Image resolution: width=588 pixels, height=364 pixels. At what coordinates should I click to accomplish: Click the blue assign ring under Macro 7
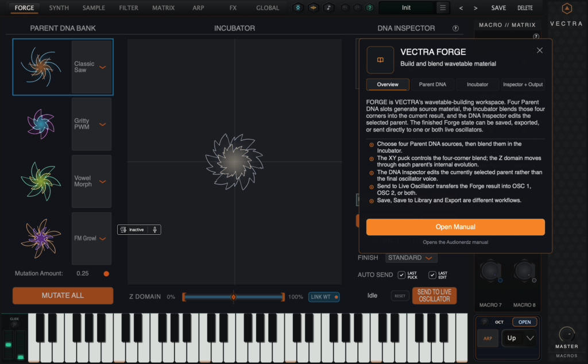coord(500,280)
